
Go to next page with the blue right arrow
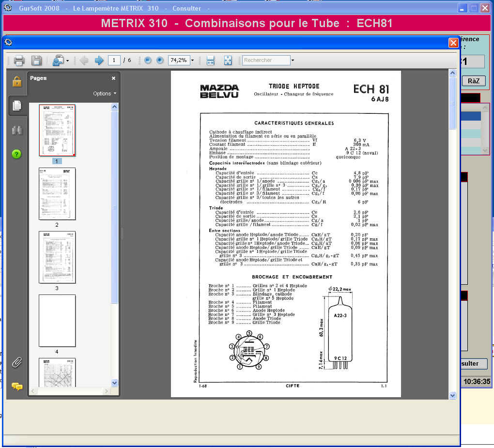point(99,60)
